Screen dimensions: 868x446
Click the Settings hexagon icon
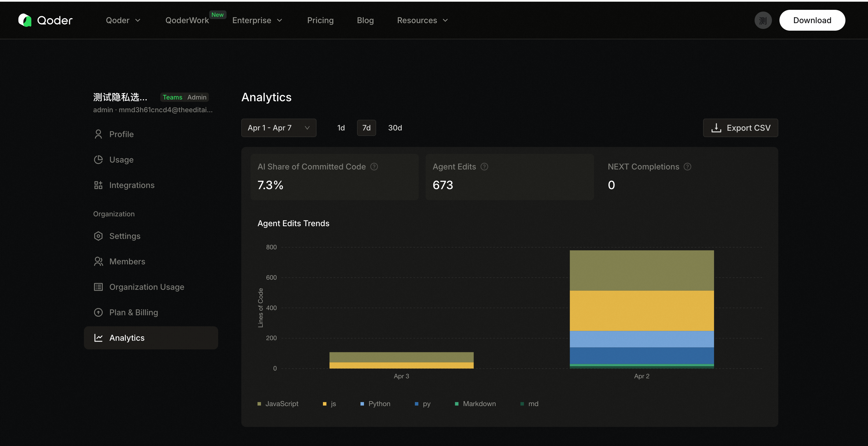pyautogui.click(x=98, y=236)
